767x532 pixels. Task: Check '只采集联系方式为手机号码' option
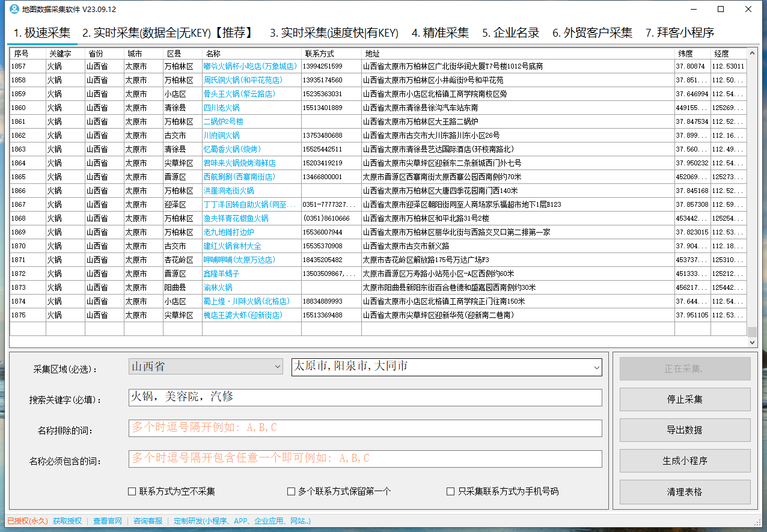[451, 491]
